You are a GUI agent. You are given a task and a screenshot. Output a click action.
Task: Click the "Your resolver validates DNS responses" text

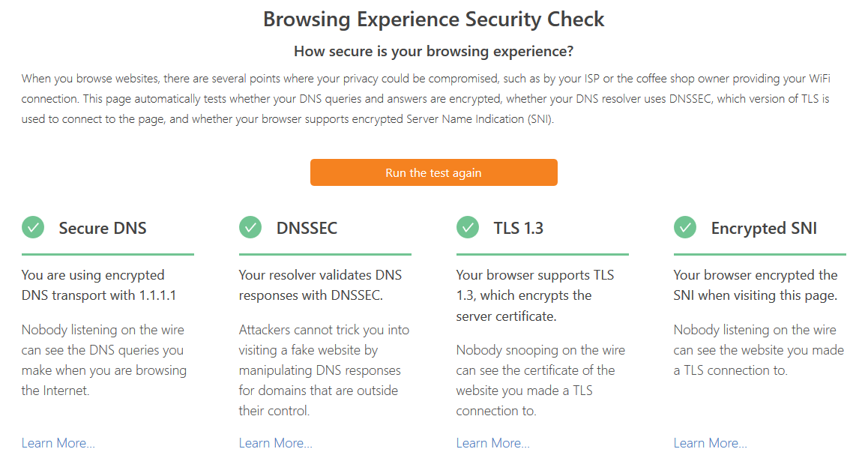(x=320, y=285)
